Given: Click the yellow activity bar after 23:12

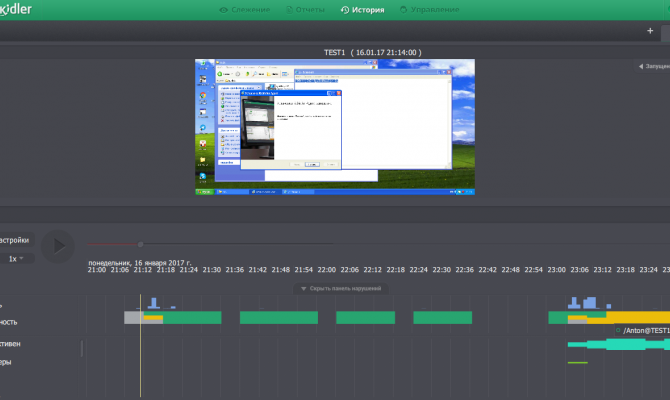Looking at the screenshot, I should (x=638, y=317).
